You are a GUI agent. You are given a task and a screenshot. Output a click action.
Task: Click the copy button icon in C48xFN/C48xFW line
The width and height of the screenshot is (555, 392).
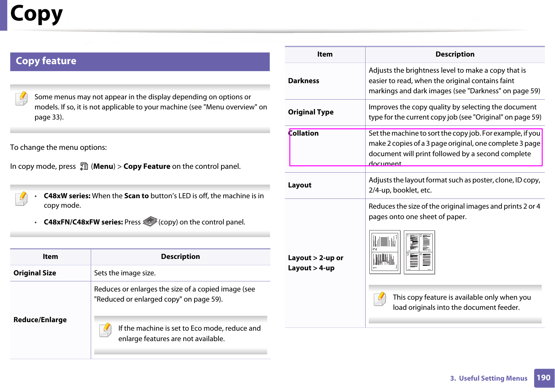[150, 222]
